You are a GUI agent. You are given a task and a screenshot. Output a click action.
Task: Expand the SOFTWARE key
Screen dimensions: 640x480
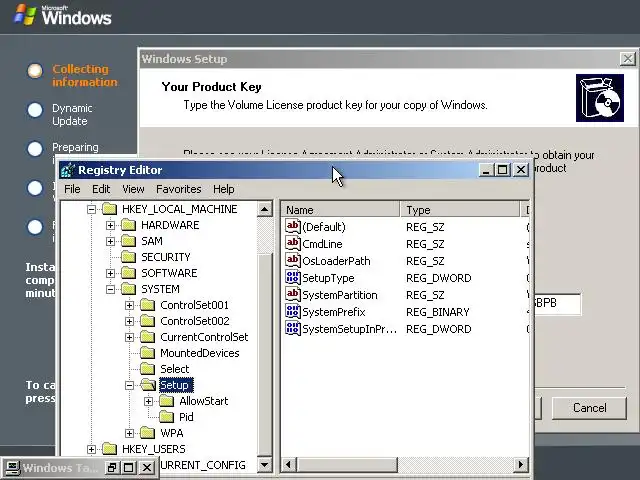110,273
